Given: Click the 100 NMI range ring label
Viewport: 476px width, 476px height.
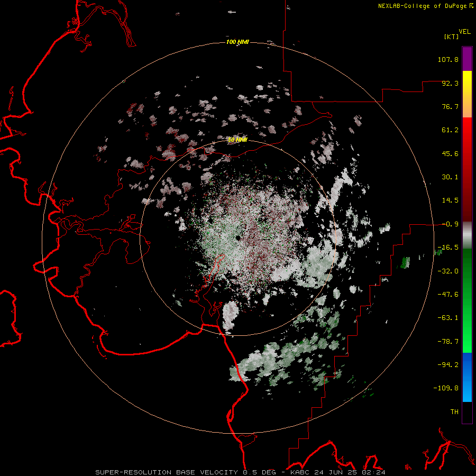Looking at the screenshot, I should click(x=237, y=42).
